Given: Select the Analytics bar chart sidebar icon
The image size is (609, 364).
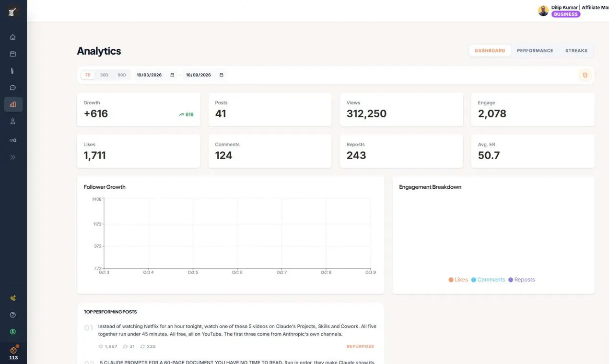Looking at the screenshot, I should coord(13,104).
